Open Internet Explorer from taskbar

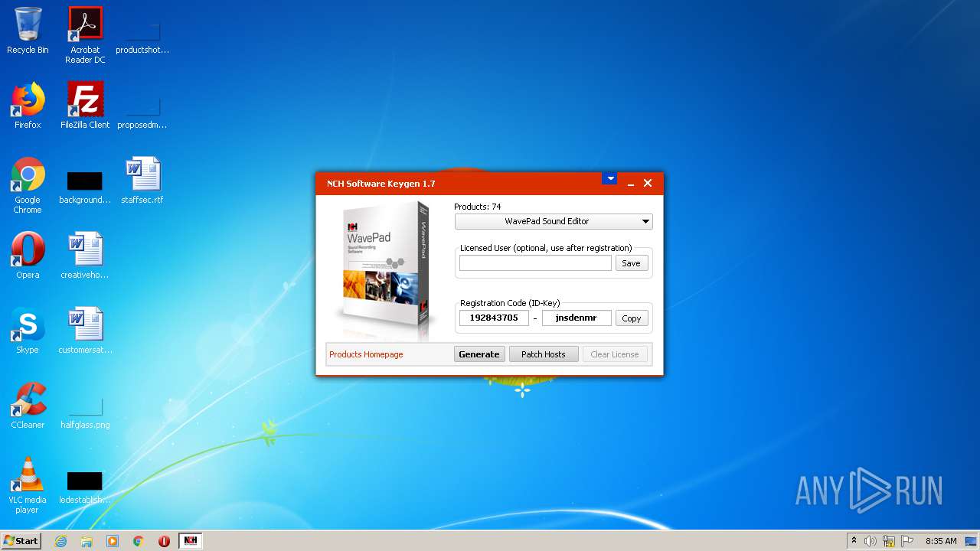click(60, 541)
